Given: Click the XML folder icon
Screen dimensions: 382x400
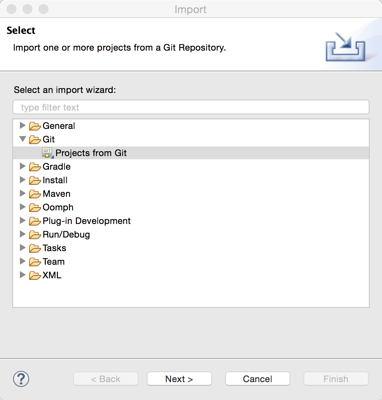Looking at the screenshot, I should coord(35,276).
